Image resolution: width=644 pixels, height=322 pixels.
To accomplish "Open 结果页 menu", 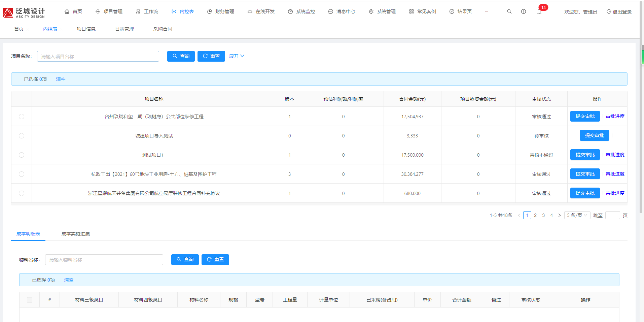I will coord(461,11).
